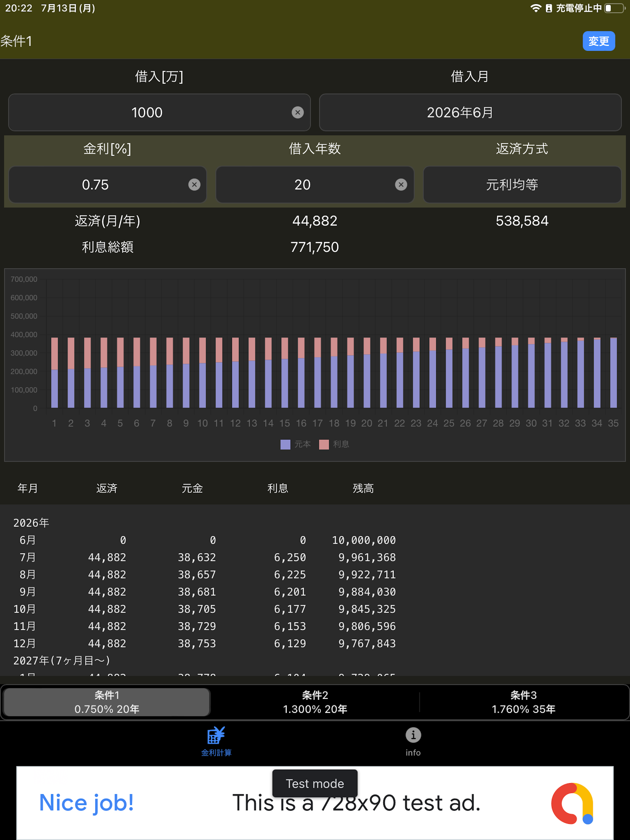Screen dimensions: 630x840
Task: Tap the AdMob logo in ad banner
Action: [572, 803]
